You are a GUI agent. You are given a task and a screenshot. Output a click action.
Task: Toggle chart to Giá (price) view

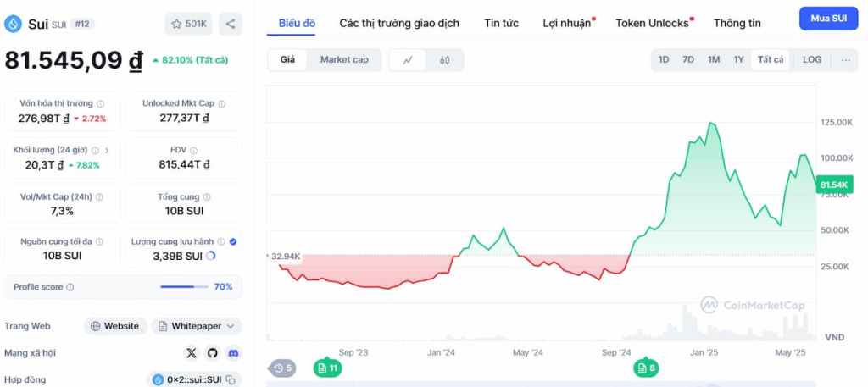287,60
